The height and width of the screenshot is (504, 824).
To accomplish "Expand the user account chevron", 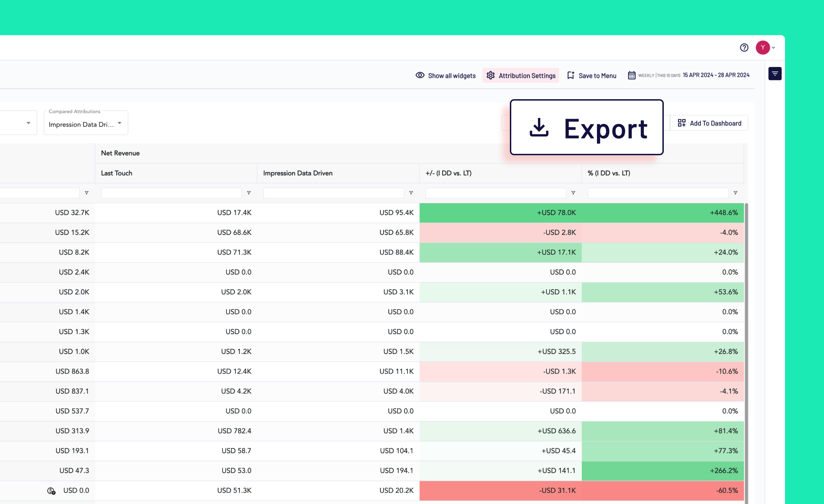I will [774, 48].
